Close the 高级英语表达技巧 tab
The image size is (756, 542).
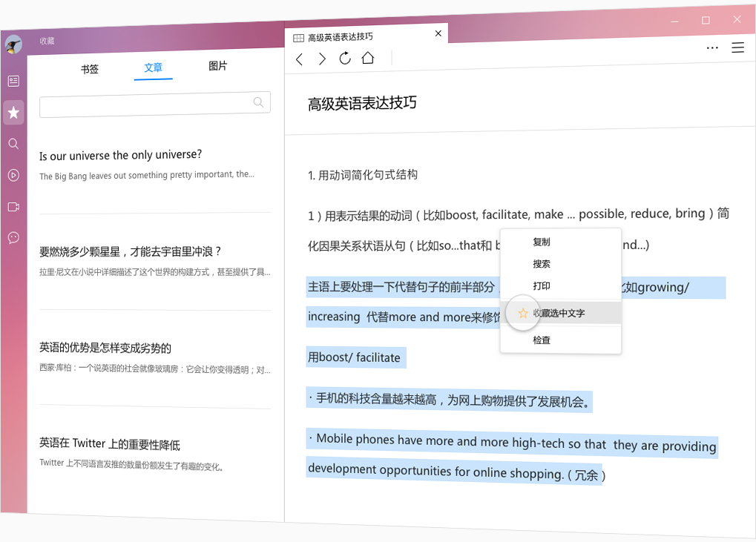tap(438, 33)
